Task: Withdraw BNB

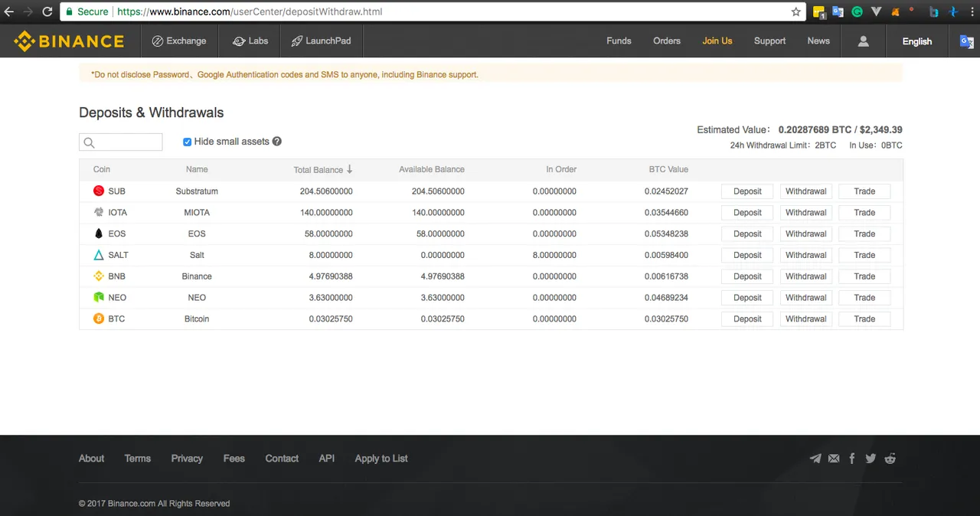Action: click(x=805, y=276)
